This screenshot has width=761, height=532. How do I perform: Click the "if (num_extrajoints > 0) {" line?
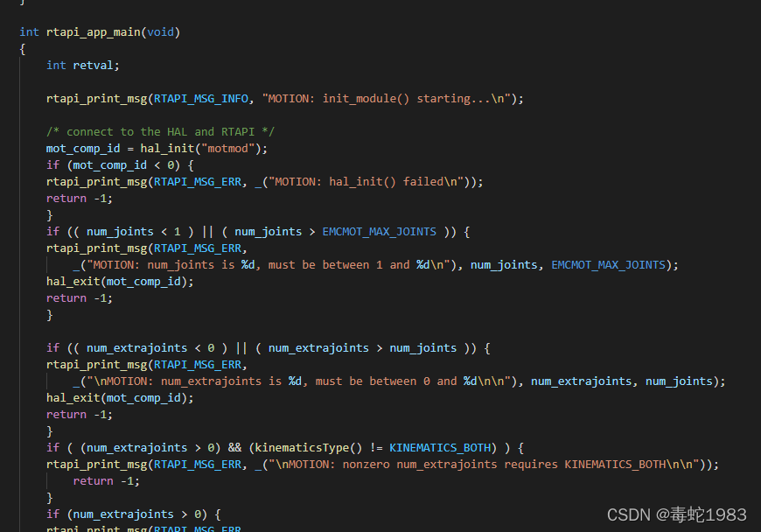click(x=134, y=514)
